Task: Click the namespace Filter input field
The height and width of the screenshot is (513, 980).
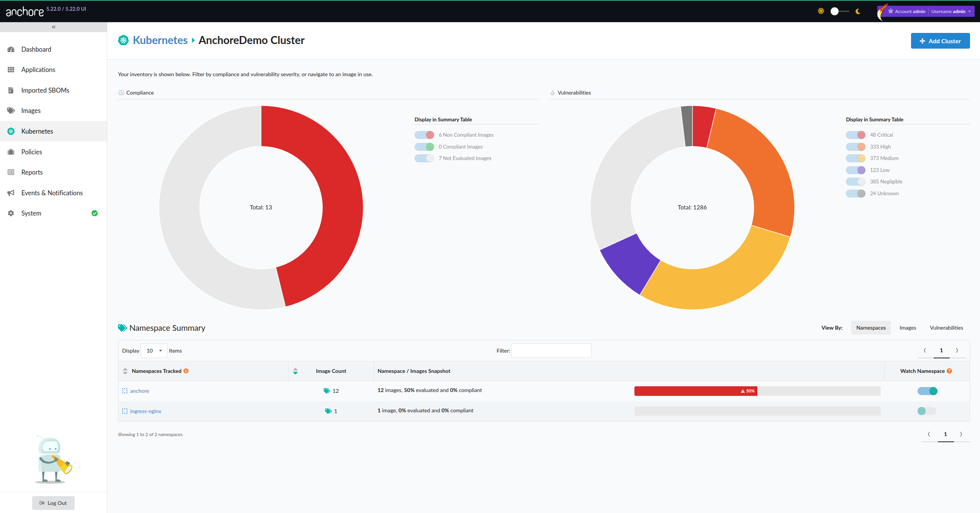Action: (x=551, y=351)
